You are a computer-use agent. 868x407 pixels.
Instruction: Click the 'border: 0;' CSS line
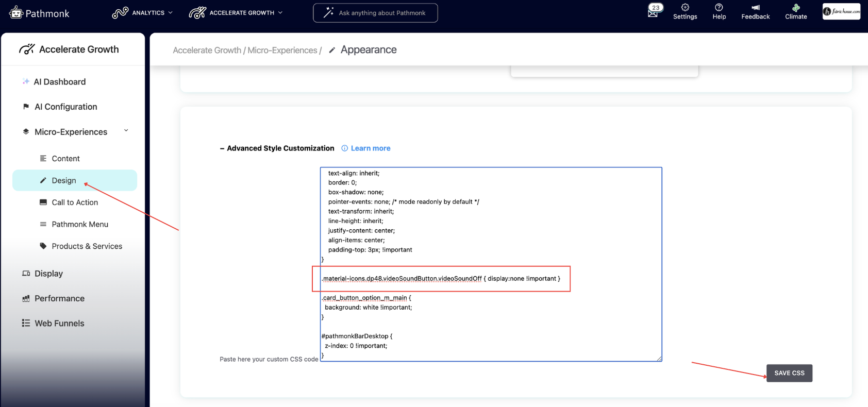coord(342,182)
